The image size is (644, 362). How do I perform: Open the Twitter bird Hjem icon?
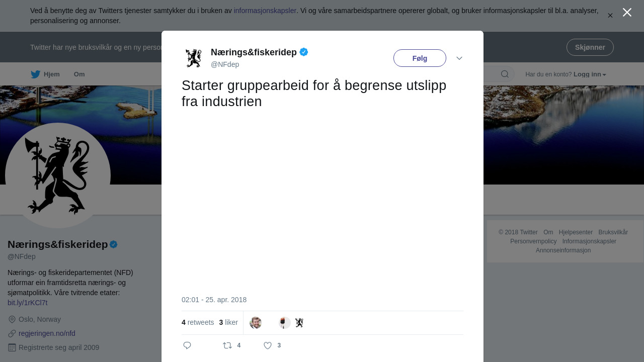tap(36, 74)
